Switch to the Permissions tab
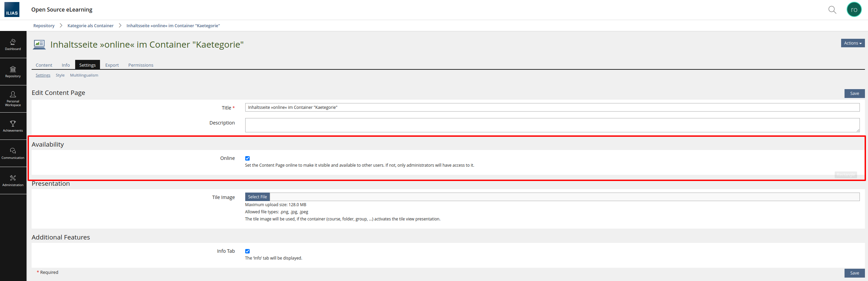Viewport: 868px width, 281px height. pyautogui.click(x=140, y=65)
